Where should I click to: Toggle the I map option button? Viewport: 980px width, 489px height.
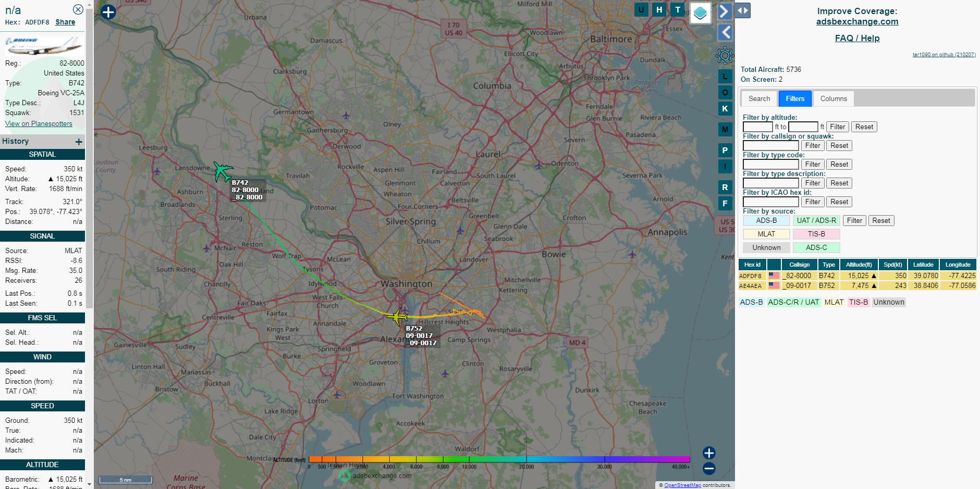725,167
